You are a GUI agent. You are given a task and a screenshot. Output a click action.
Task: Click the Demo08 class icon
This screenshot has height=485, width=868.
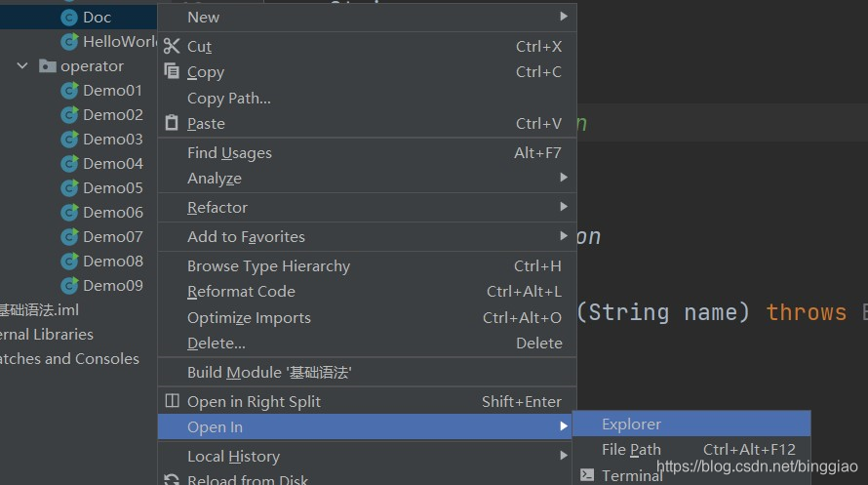tap(69, 262)
